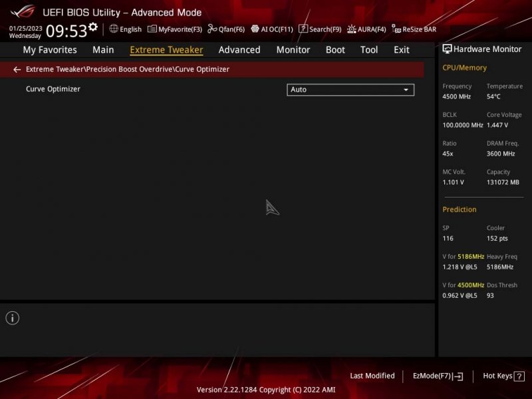Open the AURA(F4) lighting icon
This screenshot has width=532, height=399.
point(352,29)
